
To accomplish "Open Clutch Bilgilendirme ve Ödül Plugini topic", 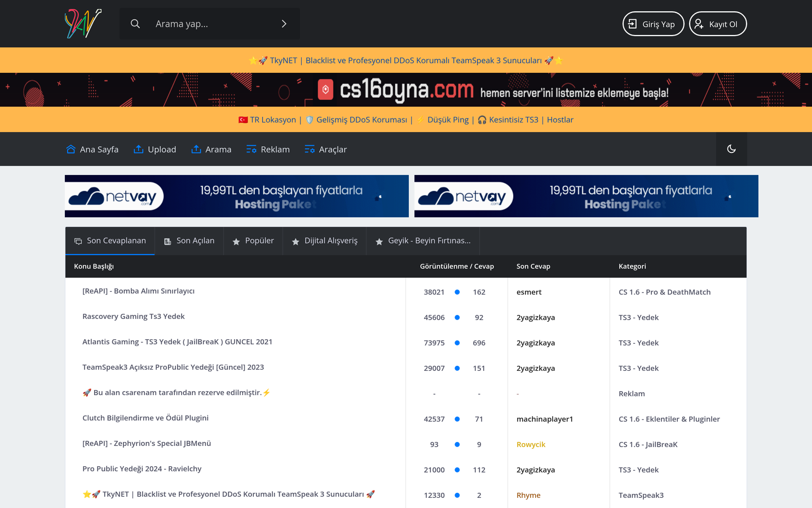I will coord(145,418).
